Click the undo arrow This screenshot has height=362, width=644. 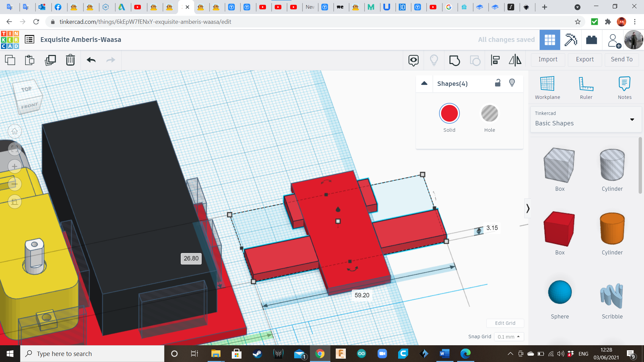click(91, 60)
